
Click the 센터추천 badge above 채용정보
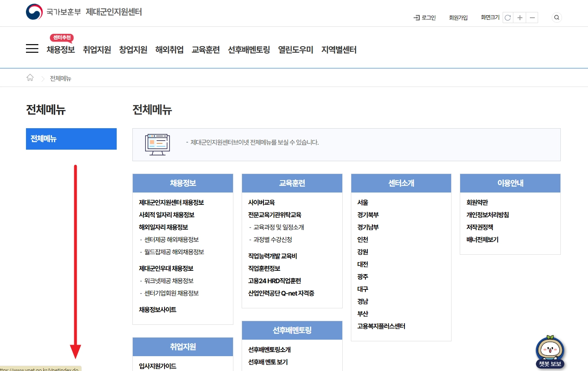61,38
